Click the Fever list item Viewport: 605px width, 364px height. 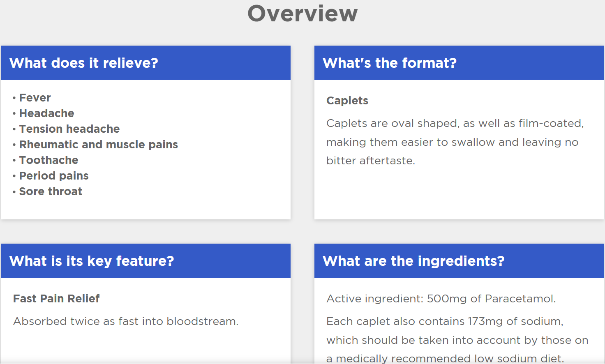[35, 98]
